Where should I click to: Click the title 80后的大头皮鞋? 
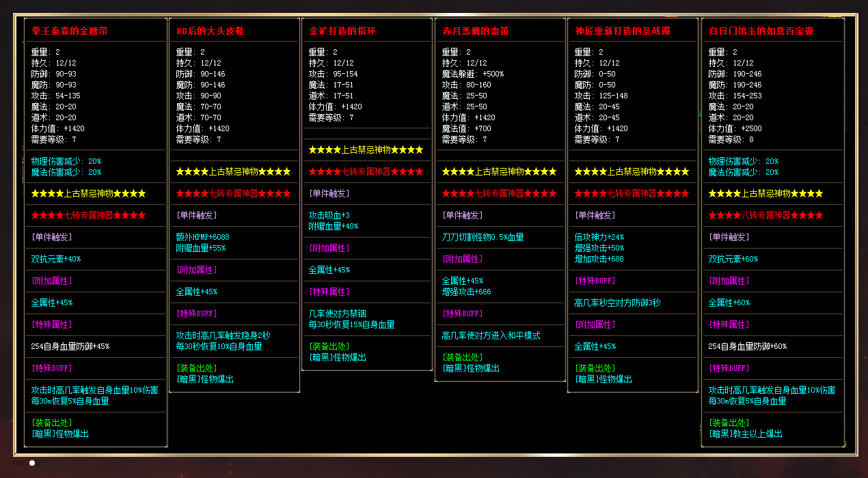[x=210, y=31]
